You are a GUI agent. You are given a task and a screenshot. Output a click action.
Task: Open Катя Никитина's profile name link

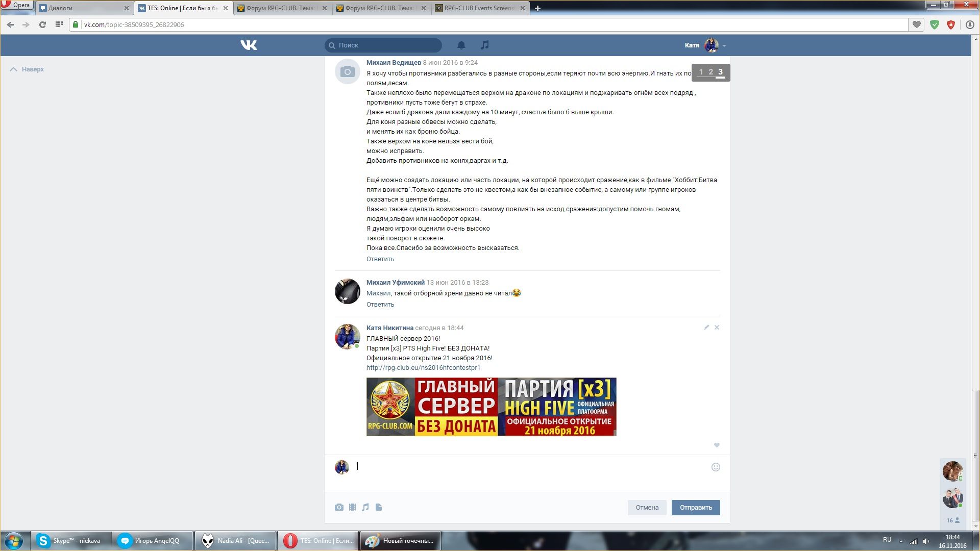point(390,328)
